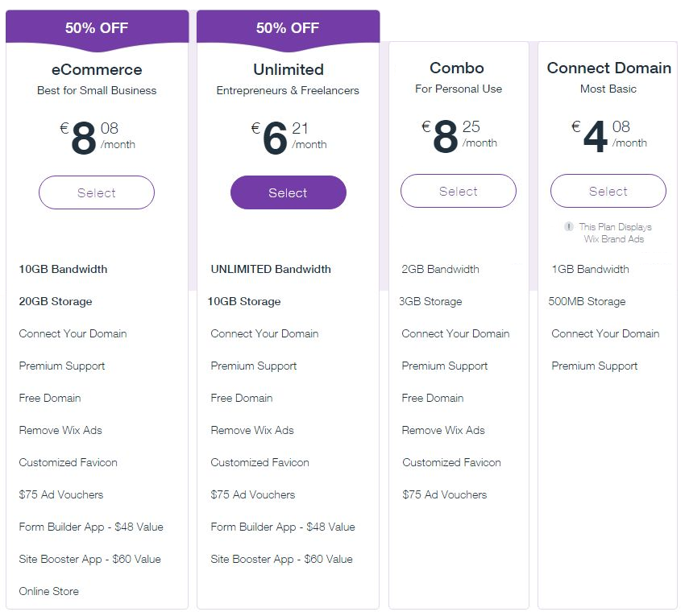
Task: Choose the Unlimited plan Select button
Action: [x=289, y=192]
